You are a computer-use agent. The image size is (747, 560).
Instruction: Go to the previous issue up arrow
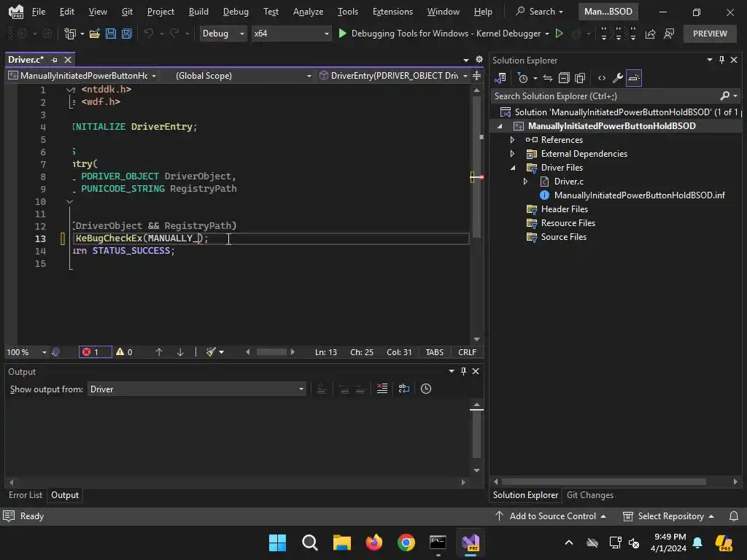tap(159, 352)
